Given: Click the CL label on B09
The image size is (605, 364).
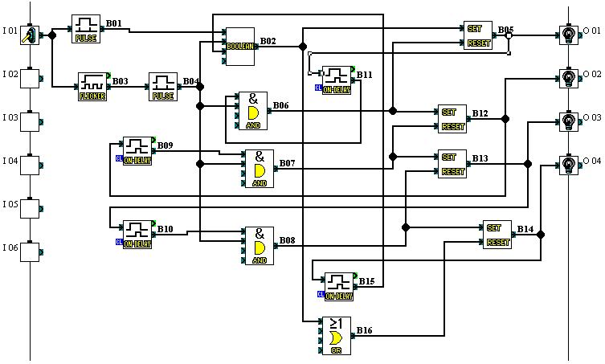Looking at the screenshot, I should point(119,158).
